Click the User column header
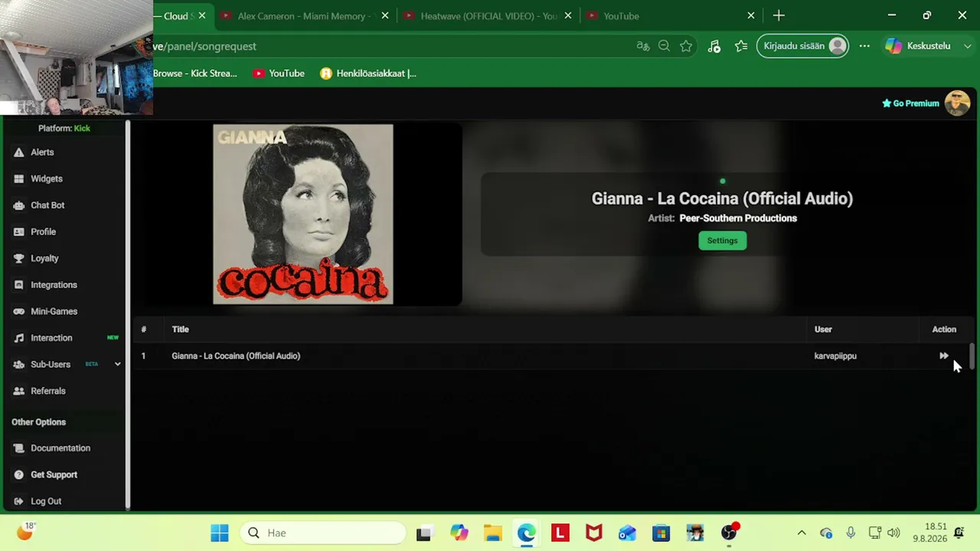Image resolution: width=980 pixels, height=551 pixels. point(823,329)
